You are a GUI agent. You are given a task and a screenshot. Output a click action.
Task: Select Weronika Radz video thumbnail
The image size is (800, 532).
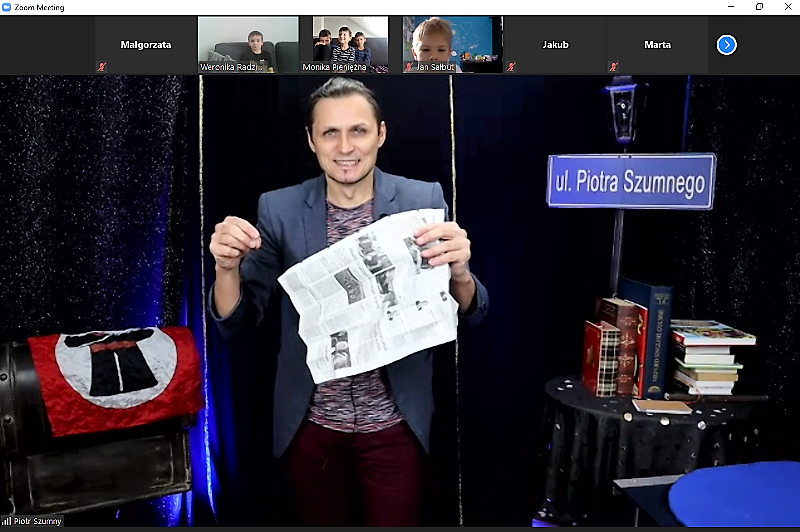coord(248,45)
